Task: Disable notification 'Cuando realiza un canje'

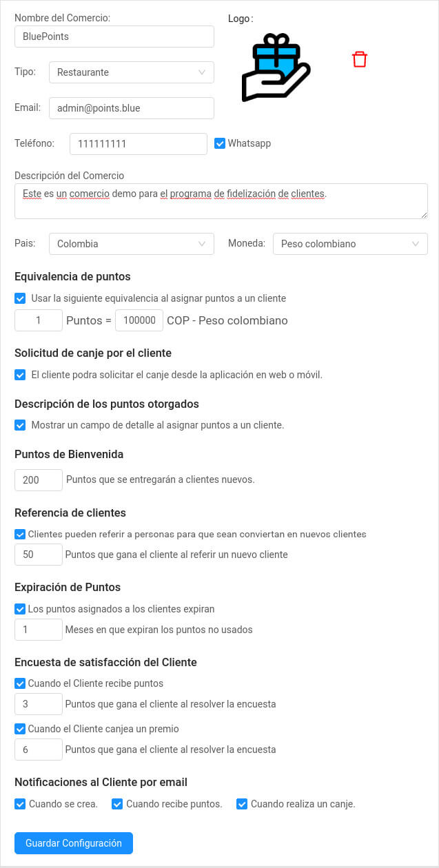Action: (x=242, y=804)
